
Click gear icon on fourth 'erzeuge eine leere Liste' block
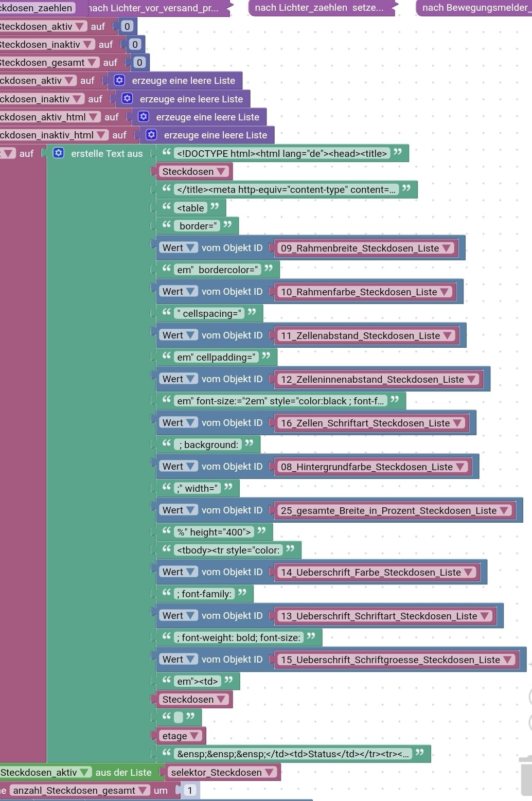point(151,134)
